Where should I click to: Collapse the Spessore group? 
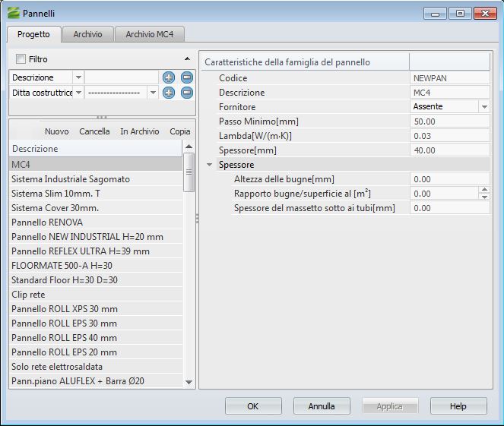210,165
